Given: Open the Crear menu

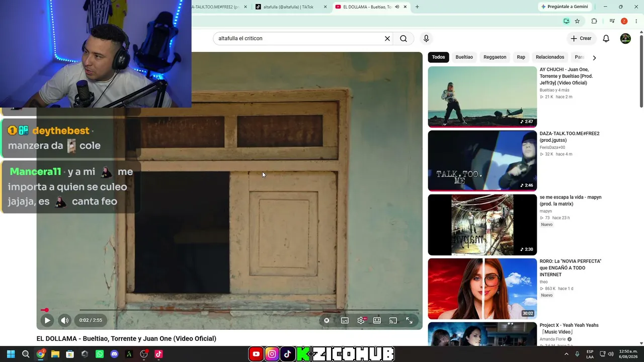Looking at the screenshot, I should click(x=581, y=39).
